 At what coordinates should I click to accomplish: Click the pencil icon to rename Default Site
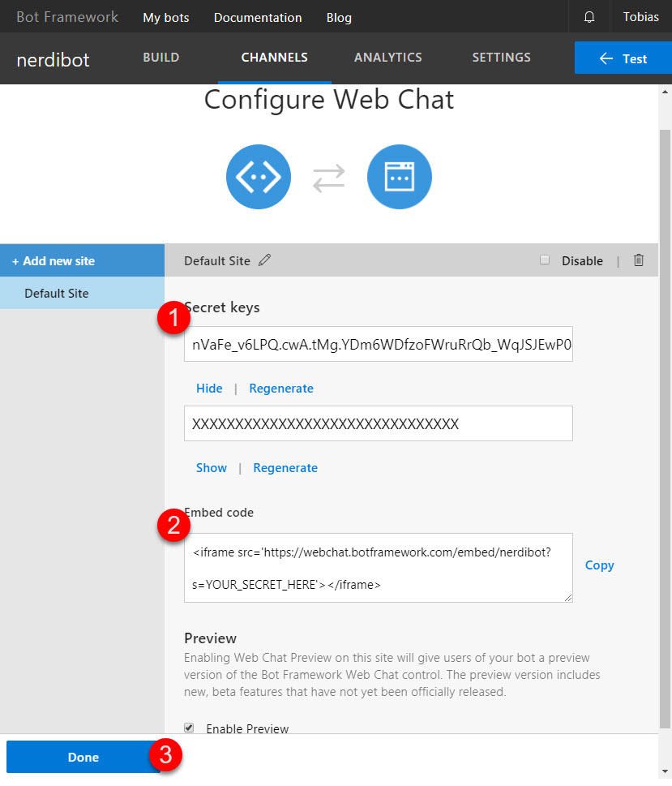click(264, 260)
